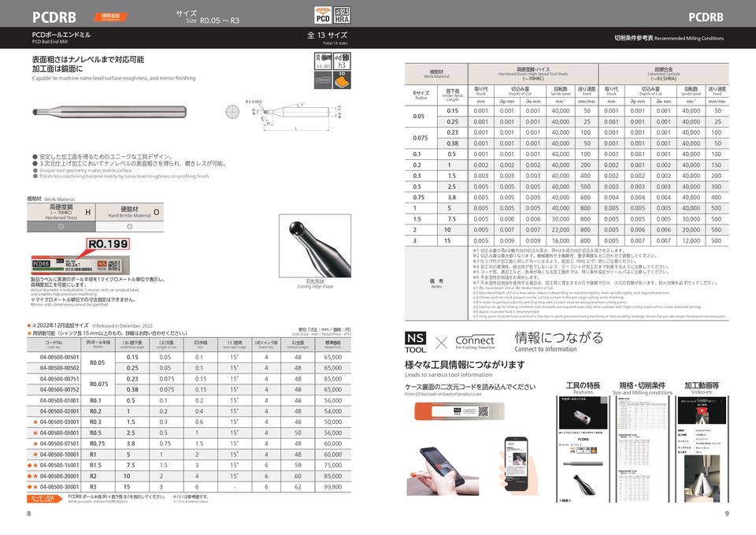
Task: Open the 加工動画等 Video etc preview
Action: 702,450
